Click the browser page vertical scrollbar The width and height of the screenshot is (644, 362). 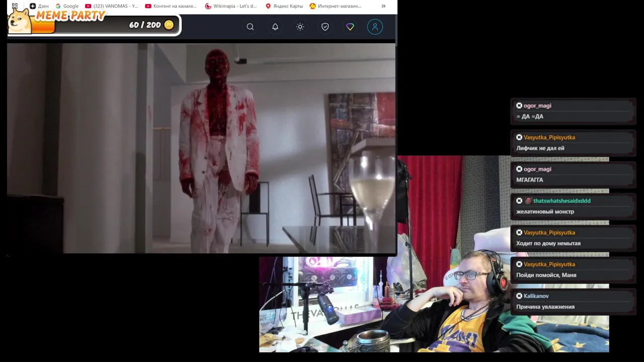coord(396,30)
